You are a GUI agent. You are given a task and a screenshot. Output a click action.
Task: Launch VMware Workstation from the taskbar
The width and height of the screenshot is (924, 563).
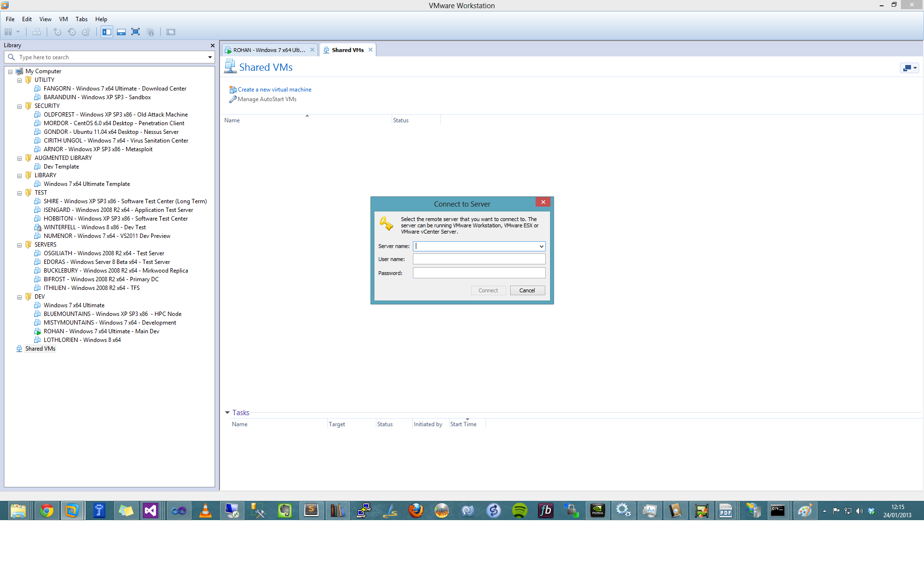pyautogui.click(x=72, y=510)
